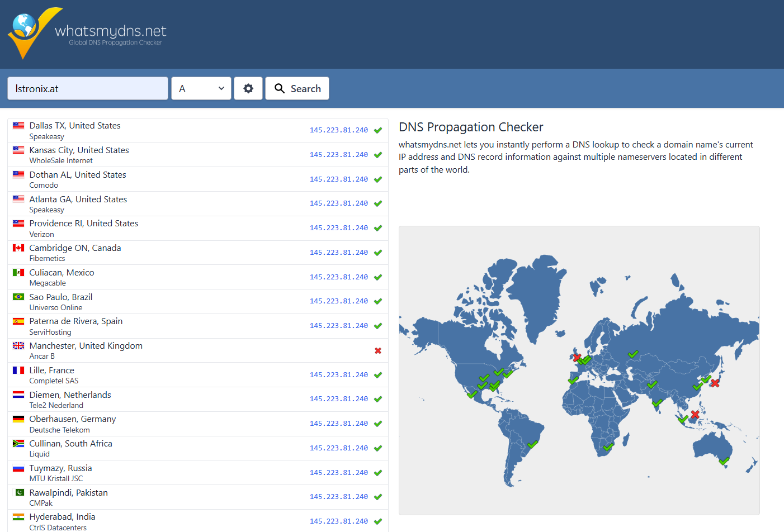Click the Brazil map checkmark marker
Screen dimensions: 784x532
532,444
